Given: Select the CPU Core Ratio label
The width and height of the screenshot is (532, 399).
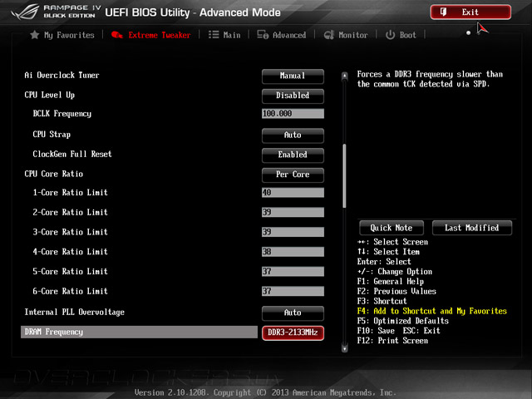Looking at the screenshot, I should pyautogui.click(x=53, y=174).
